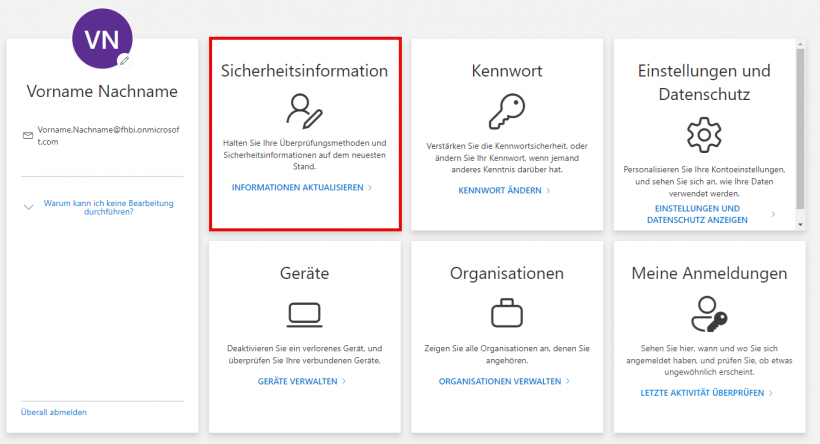Click chevron next to EINSTELLUNGEN UND DATENSCHUTZ ANZEIGEN
The height and width of the screenshot is (444, 820).
point(773,214)
